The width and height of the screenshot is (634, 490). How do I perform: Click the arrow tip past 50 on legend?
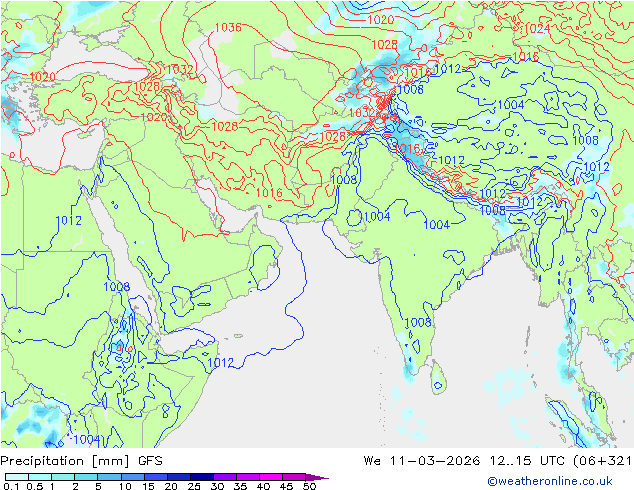point(317,477)
